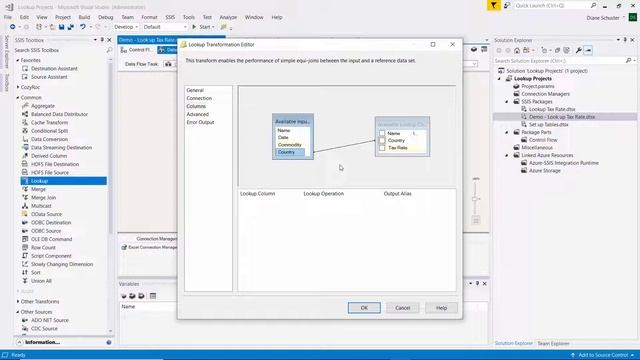
Task: Click OK in Lookup Transformation Editor
Action: pos(364,308)
